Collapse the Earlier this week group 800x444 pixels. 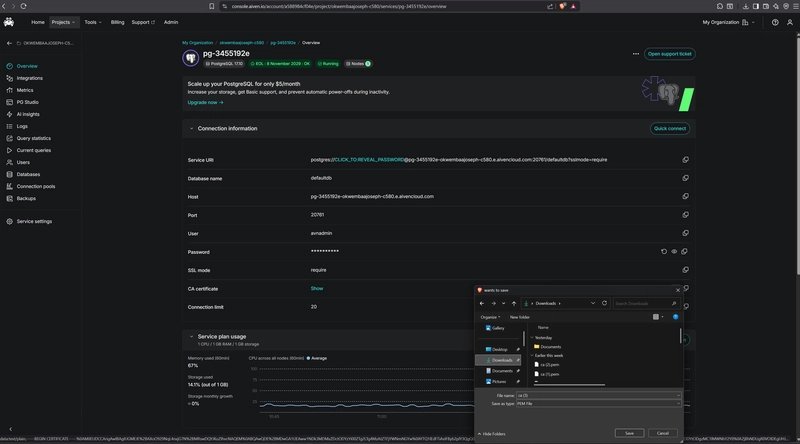[532, 356]
